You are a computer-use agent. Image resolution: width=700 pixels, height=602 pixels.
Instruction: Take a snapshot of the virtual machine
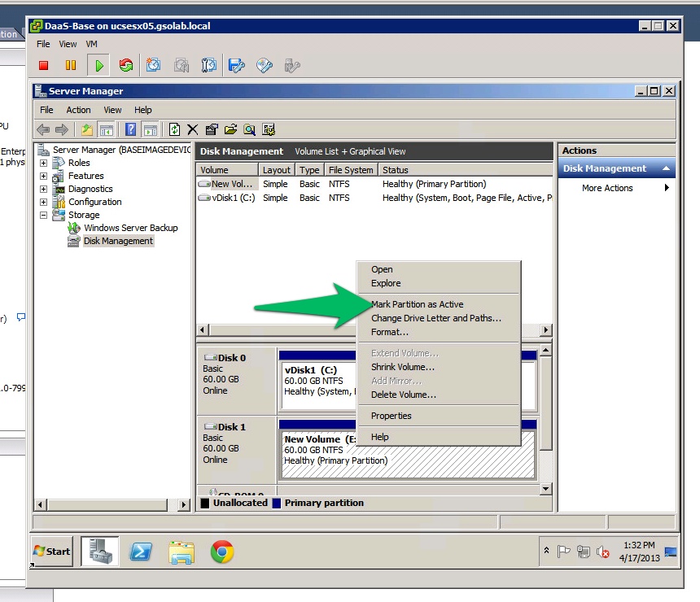coord(153,66)
